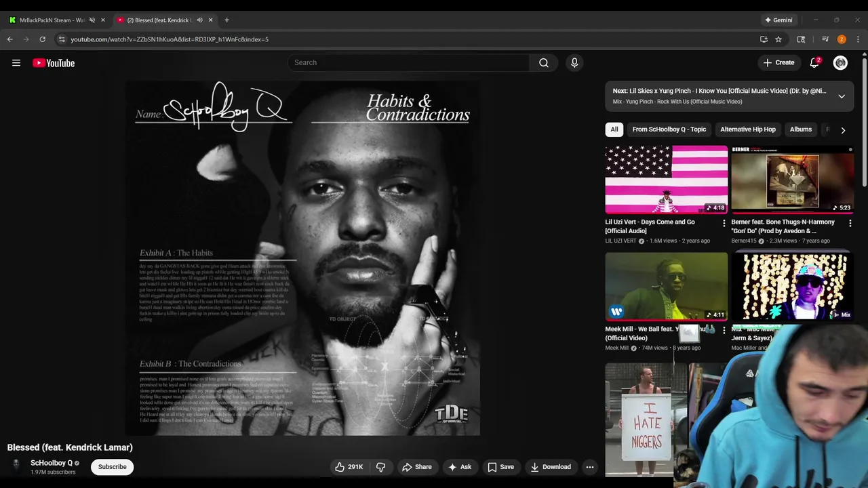View site information in address bar
Image resolution: width=868 pixels, height=488 pixels.
[x=62, y=39]
